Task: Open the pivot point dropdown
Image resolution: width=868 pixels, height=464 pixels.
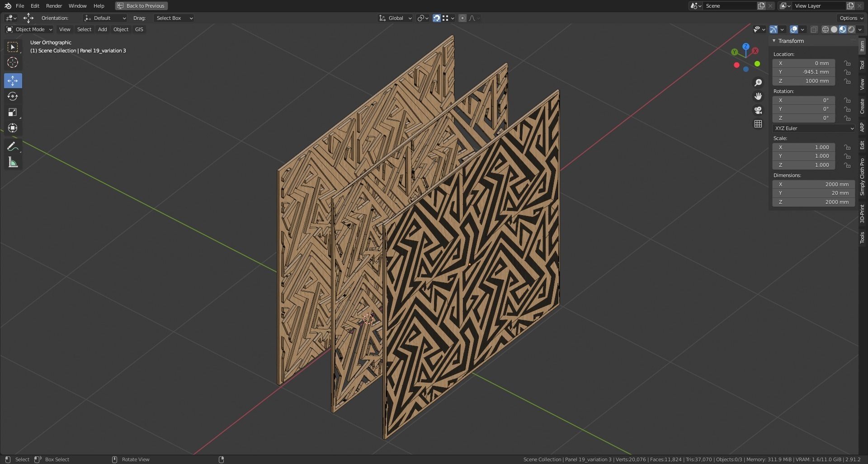Action: pos(423,18)
